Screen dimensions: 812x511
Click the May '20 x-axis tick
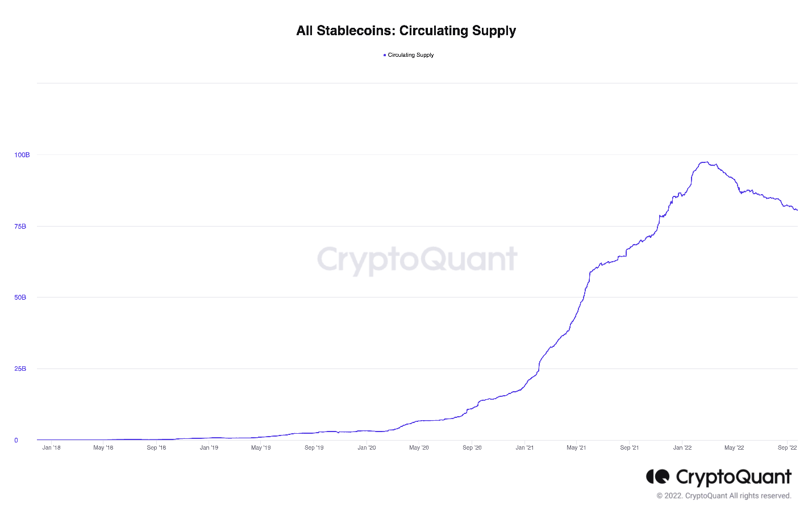(419, 447)
